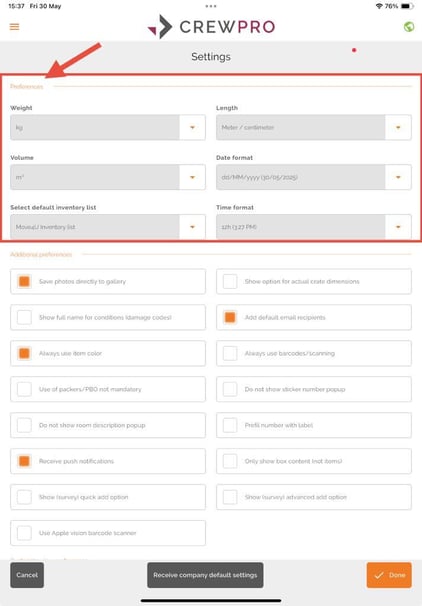Tap the green globe language icon
The height and width of the screenshot is (606, 422).
[x=408, y=27]
